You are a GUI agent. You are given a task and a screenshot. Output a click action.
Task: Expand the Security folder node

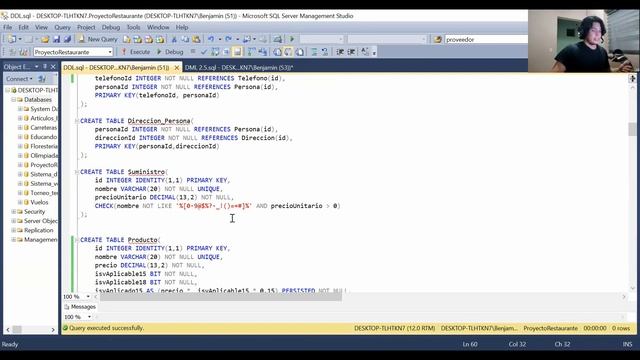pos(13,212)
